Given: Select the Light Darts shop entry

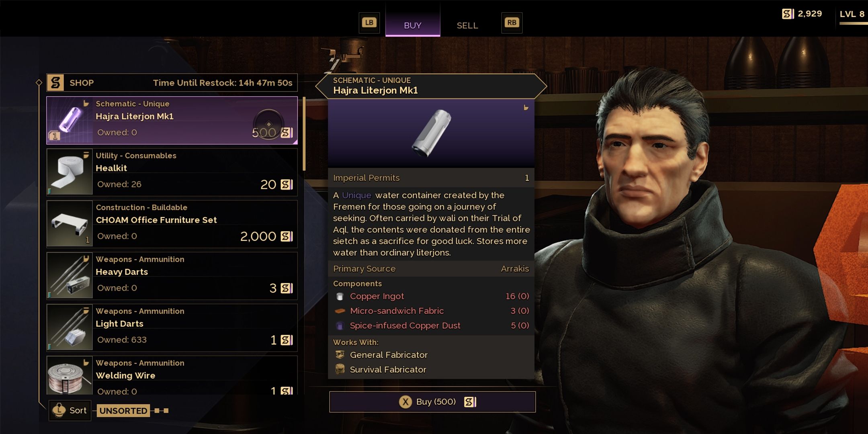Looking at the screenshot, I should (172, 328).
